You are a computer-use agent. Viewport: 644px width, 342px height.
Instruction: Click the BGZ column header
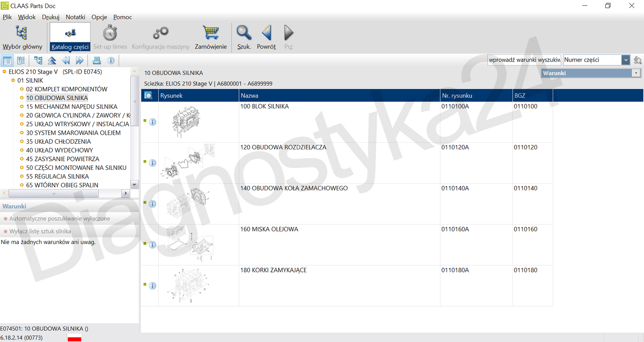coord(533,95)
